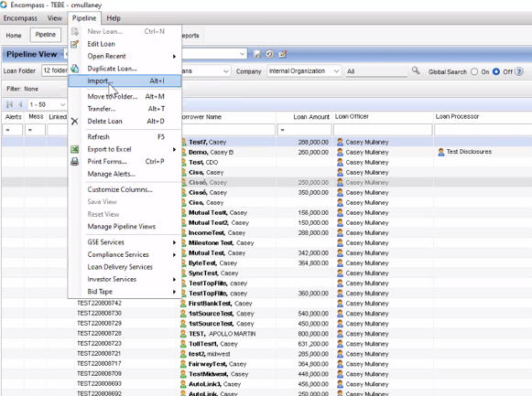Image resolution: width=532 pixels, height=396 pixels.
Task: Click the Duplicate Loan icon in menu
Action: (75, 69)
